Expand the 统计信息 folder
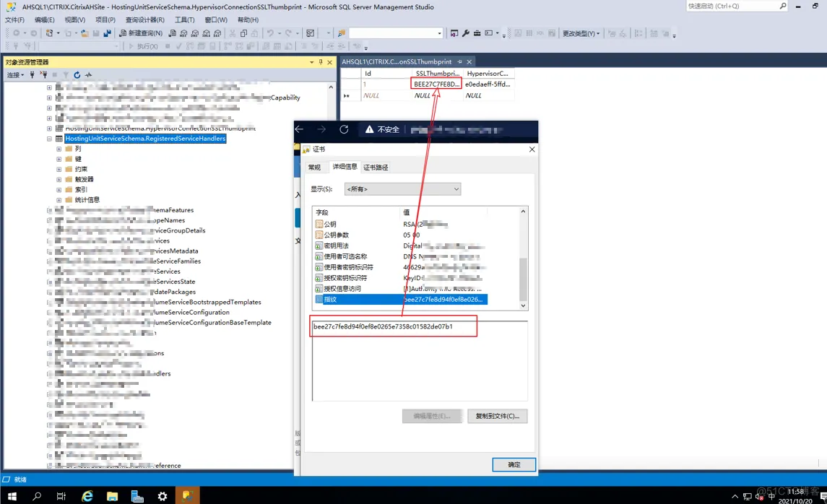 click(x=59, y=200)
